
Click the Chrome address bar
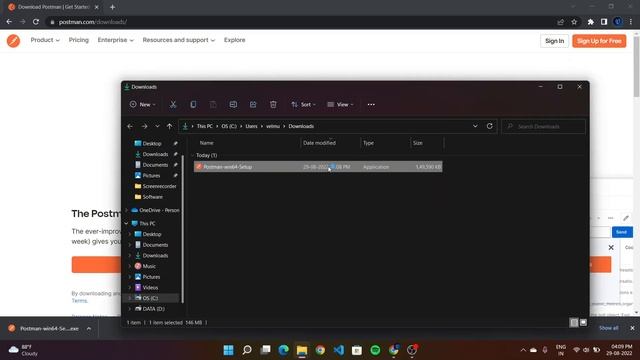point(302,22)
